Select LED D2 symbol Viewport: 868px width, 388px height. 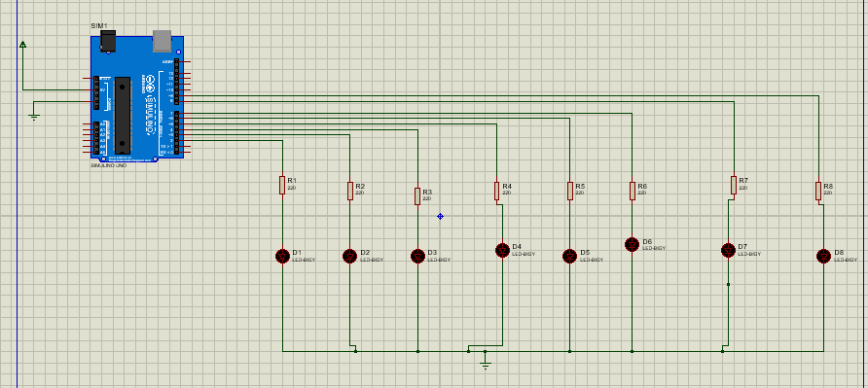[x=350, y=257]
